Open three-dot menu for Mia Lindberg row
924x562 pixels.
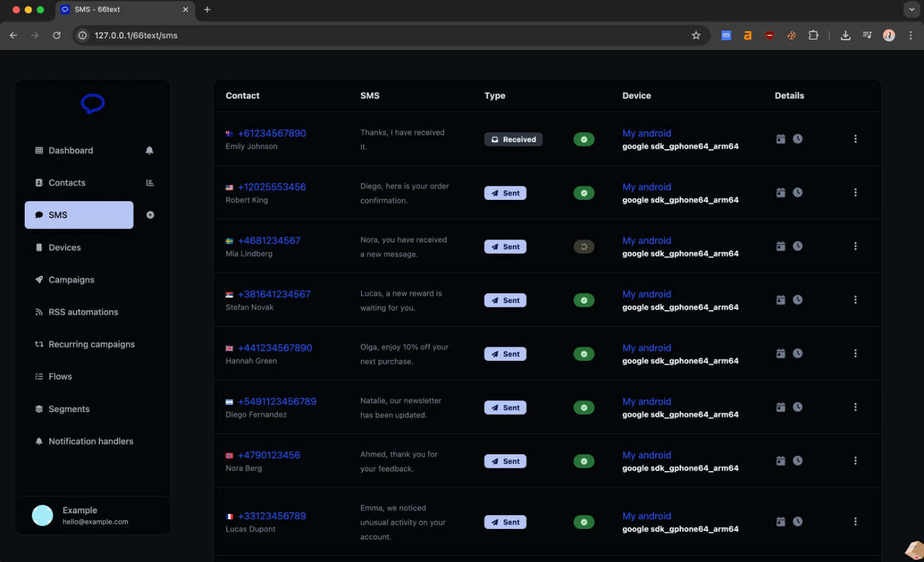855,247
